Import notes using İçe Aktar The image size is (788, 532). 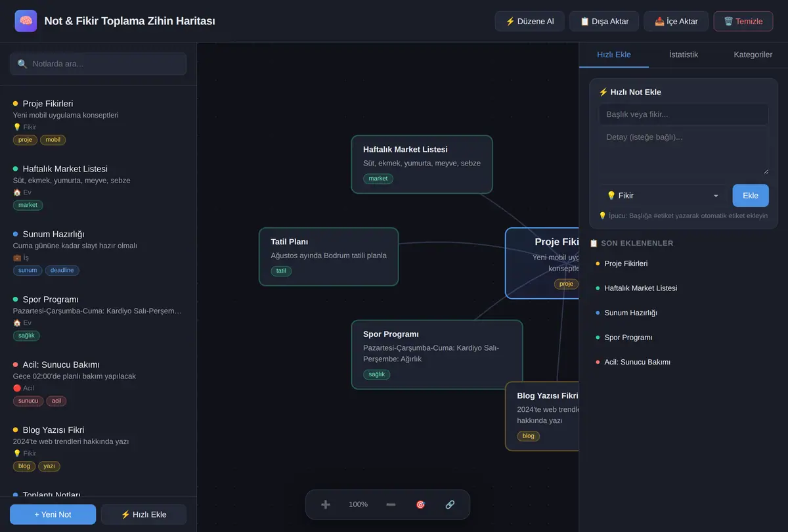coord(676,21)
